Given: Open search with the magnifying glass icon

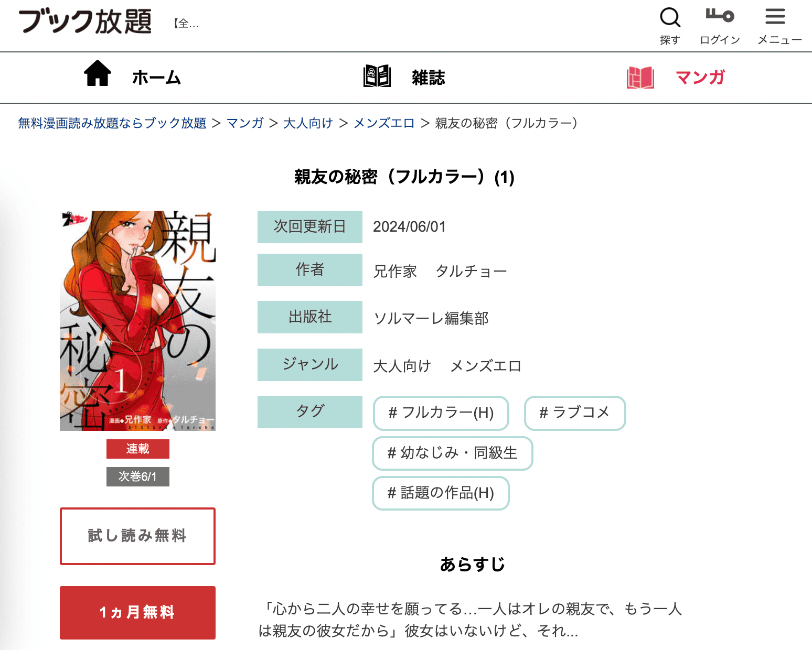Looking at the screenshot, I should pyautogui.click(x=670, y=18).
